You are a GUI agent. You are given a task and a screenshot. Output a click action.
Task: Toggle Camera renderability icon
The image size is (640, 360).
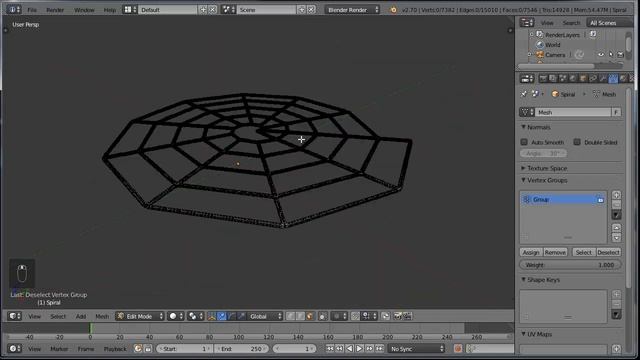pyautogui.click(x=620, y=54)
